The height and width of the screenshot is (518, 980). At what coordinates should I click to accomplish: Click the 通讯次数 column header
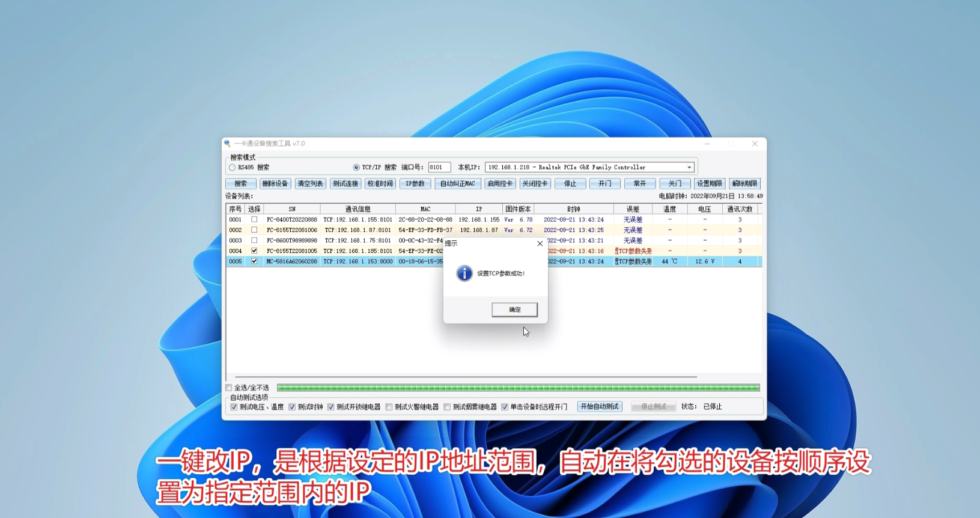click(x=740, y=209)
